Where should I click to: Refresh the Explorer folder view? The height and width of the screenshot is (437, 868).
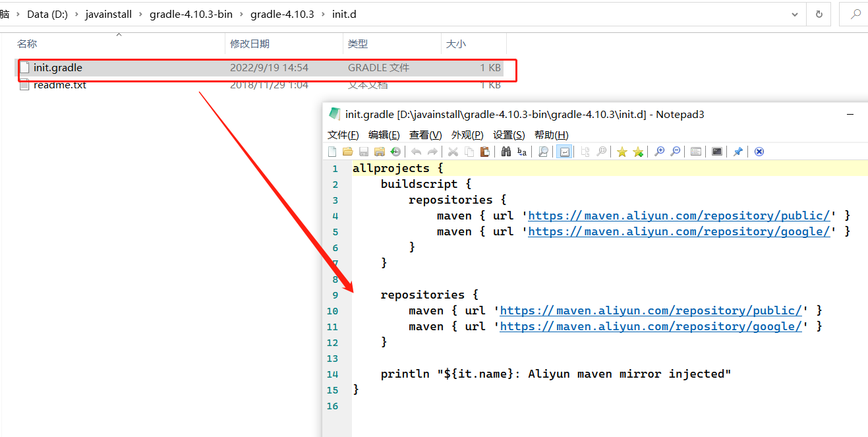pos(819,14)
